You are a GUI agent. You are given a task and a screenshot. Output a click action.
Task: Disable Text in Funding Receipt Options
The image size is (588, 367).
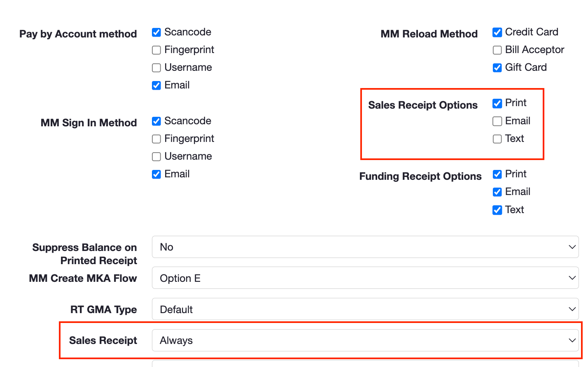497,210
